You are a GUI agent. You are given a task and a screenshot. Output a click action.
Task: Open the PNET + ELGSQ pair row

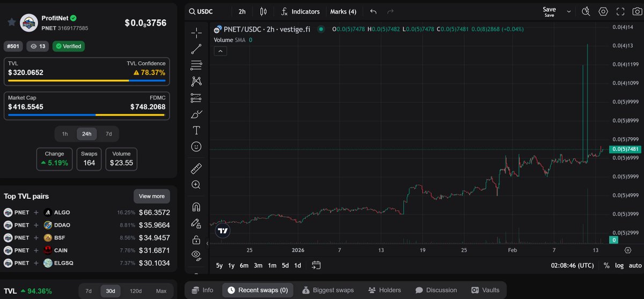[x=87, y=263]
